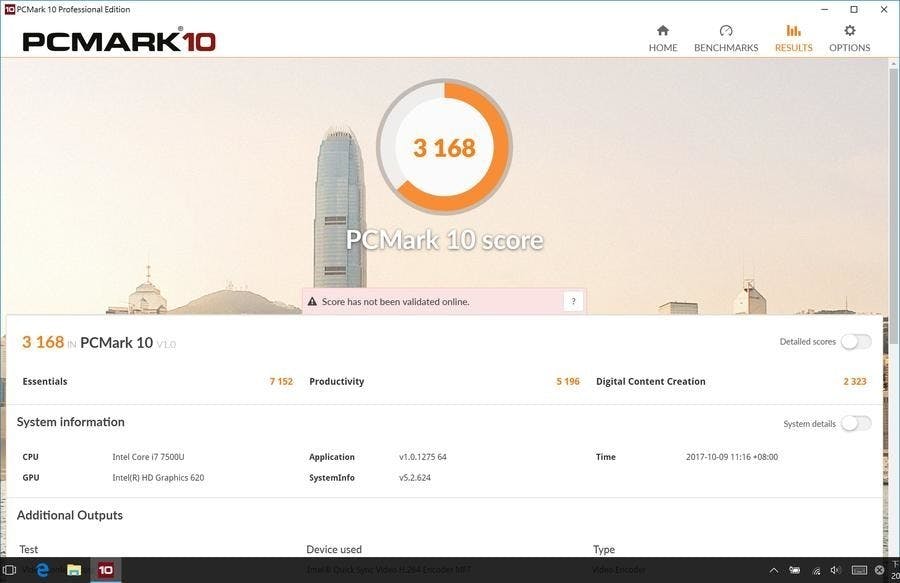Image resolution: width=900 pixels, height=583 pixels.
Task: Open Task View on the taskbar
Action: tap(10, 570)
